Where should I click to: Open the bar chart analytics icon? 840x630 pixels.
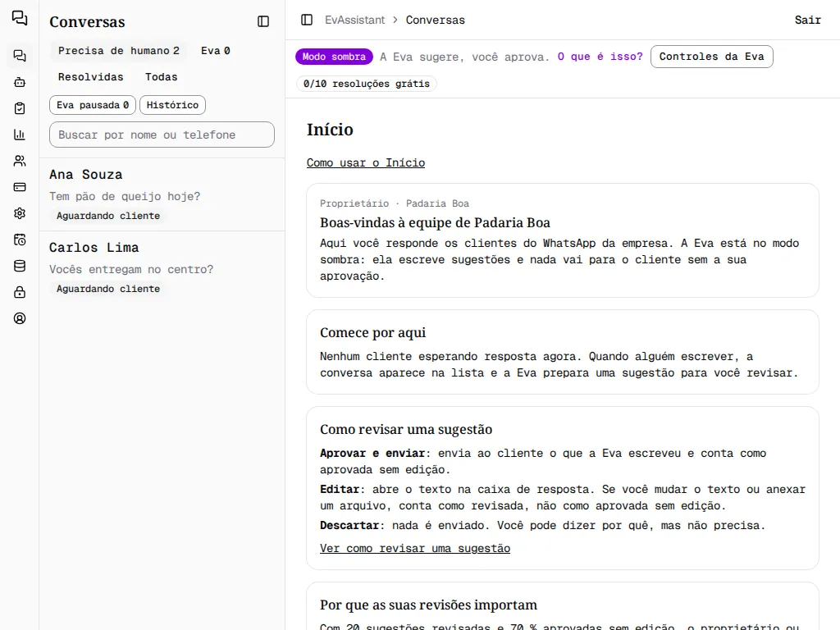(20, 135)
